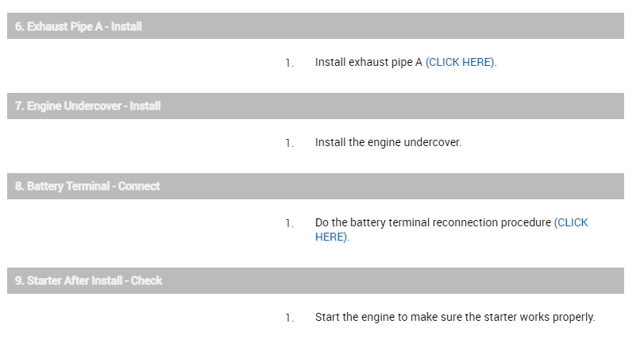The height and width of the screenshot is (351, 644).
Task: Follow the battery terminal reconnection CLICK HERE link
Action: click(x=571, y=223)
